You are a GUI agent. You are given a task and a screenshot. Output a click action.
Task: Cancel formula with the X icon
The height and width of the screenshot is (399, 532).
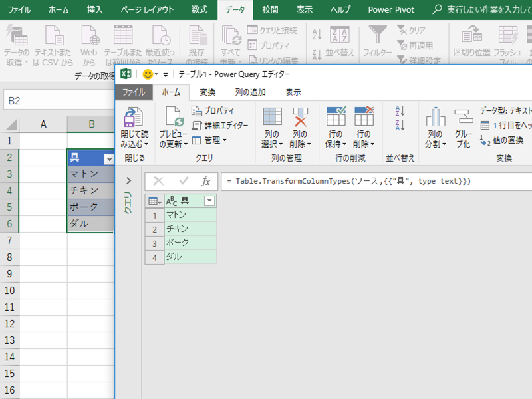pyautogui.click(x=158, y=181)
